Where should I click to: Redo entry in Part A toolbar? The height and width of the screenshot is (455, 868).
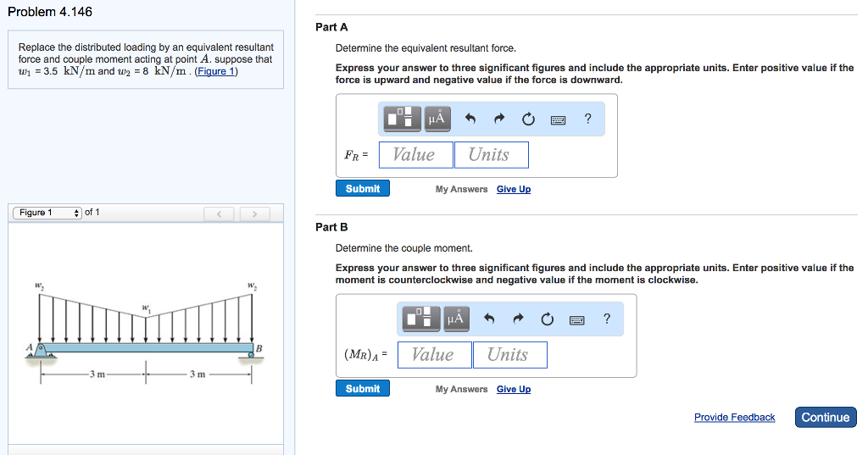pyautogui.click(x=500, y=119)
